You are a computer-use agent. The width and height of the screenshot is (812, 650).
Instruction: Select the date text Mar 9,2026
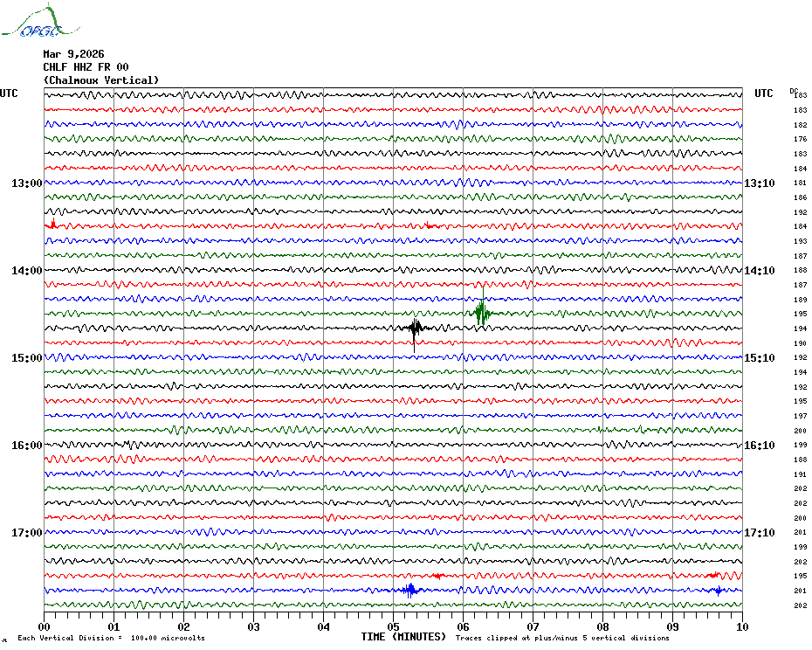tap(73, 54)
